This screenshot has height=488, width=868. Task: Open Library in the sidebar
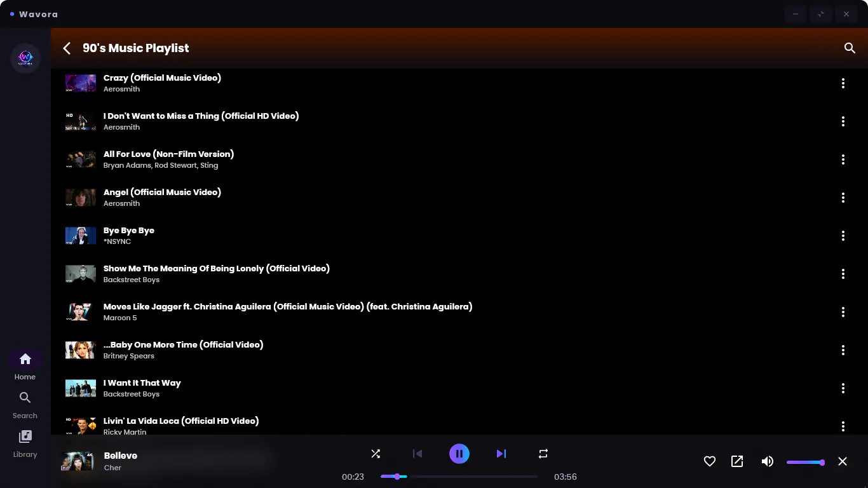[x=25, y=444]
